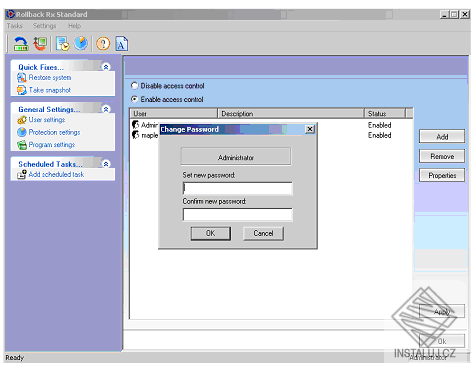The width and height of the screenshot is (475, 380).
Task: Click the Add scheduled task icon
Action: [x=22, y=174]
